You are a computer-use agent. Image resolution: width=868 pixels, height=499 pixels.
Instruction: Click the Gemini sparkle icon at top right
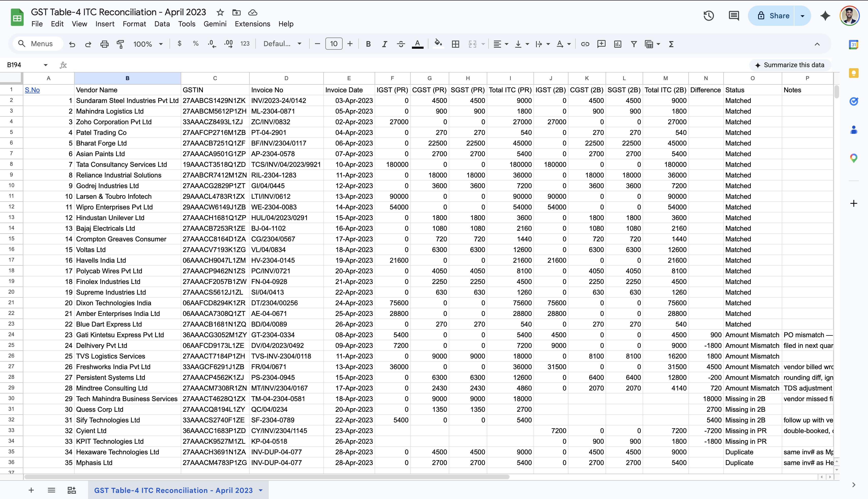(825, 16)
